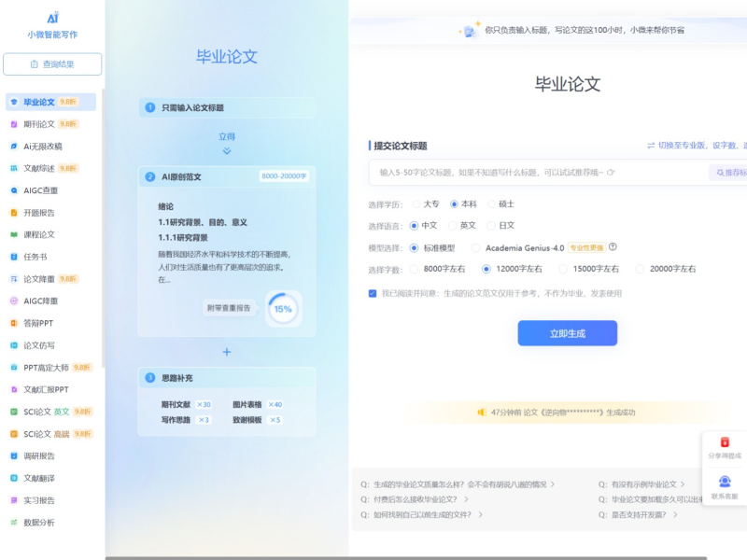Click the 调研报告 sidebar icon
This screenshot has width=747, height=560.
(14, 455)
